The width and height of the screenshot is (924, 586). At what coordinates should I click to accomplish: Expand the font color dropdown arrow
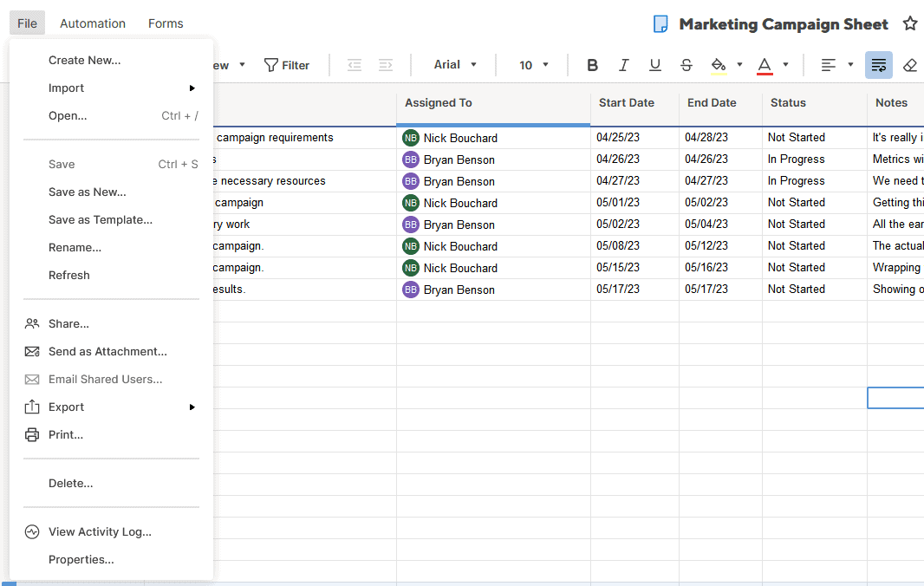[x=785, y=65]
